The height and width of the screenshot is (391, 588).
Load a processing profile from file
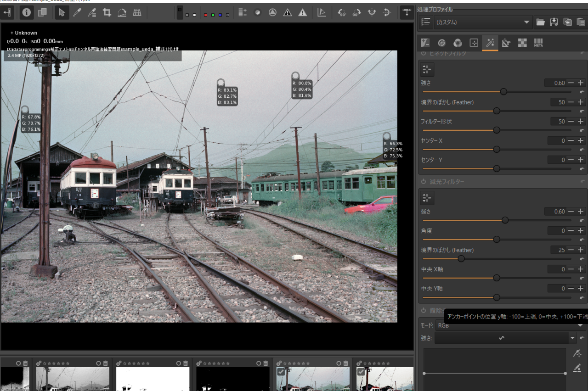click(540, 22)
